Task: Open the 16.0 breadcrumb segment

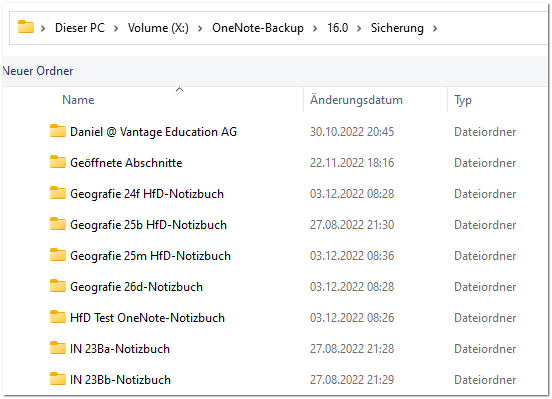Action: pyautogui.click(x=338, y=28)
